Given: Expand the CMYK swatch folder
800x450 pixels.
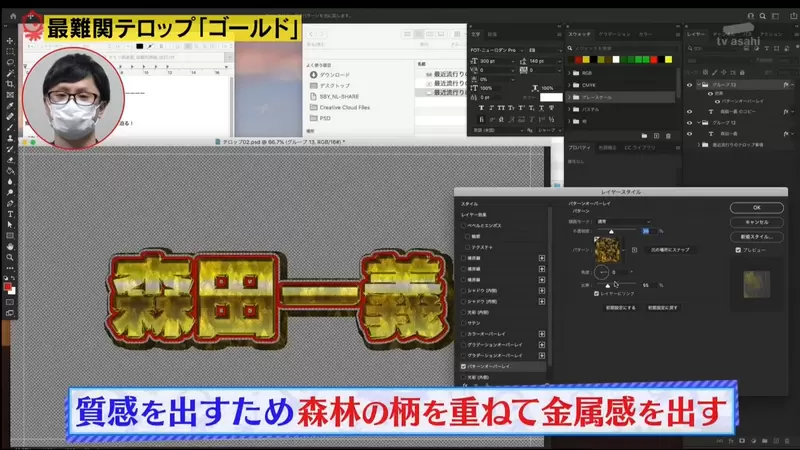Looking at the screenshot, I should click(571, 84).
